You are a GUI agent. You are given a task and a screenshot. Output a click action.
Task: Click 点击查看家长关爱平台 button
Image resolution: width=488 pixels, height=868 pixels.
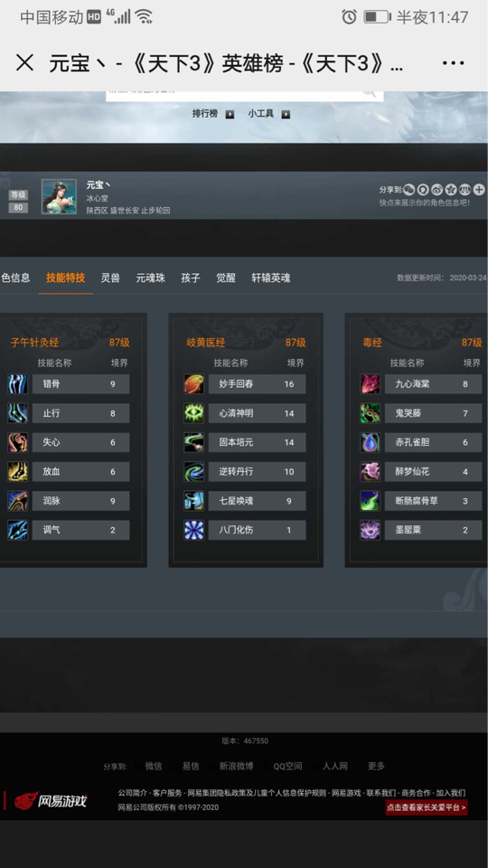click(x=427, y=807)
